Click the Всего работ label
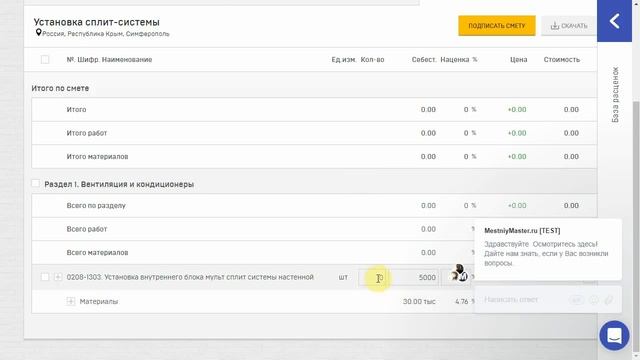 [87, 229]
